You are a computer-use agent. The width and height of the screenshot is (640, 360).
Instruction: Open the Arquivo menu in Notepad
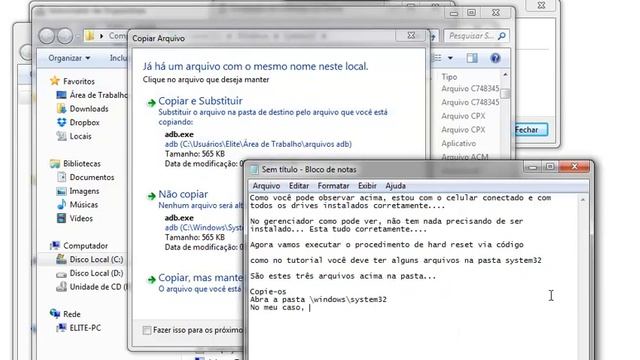[x=266, y=186]
